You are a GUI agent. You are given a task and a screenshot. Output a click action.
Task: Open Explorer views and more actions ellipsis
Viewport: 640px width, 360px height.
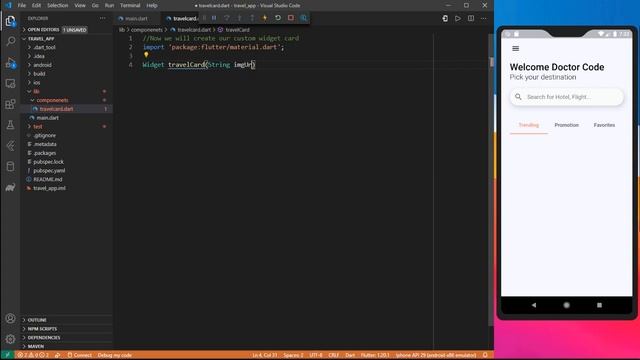click(x=102, y=18)
